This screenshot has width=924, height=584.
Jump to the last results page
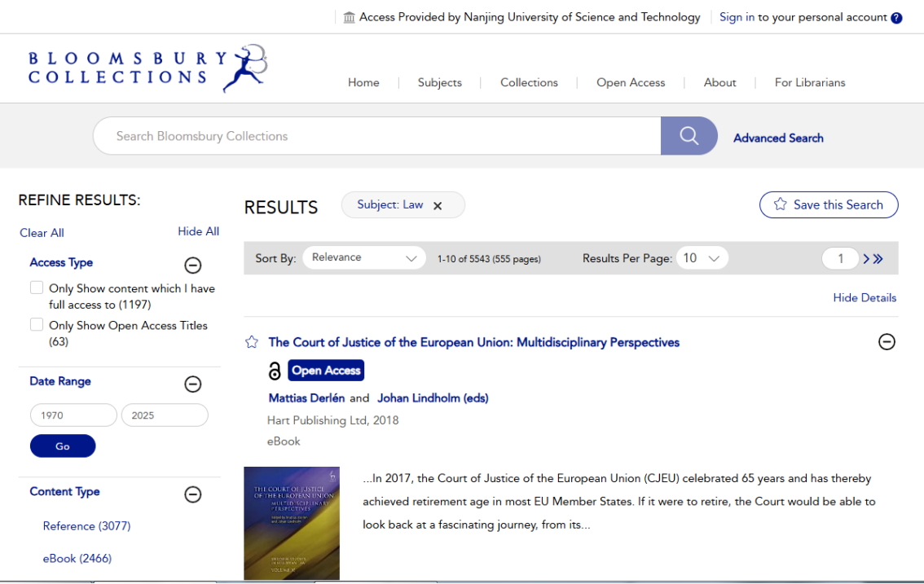click(878, 259)
